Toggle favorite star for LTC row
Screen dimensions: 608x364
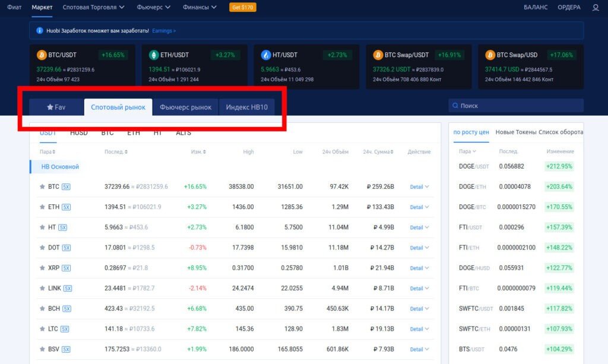pos(42,329)
